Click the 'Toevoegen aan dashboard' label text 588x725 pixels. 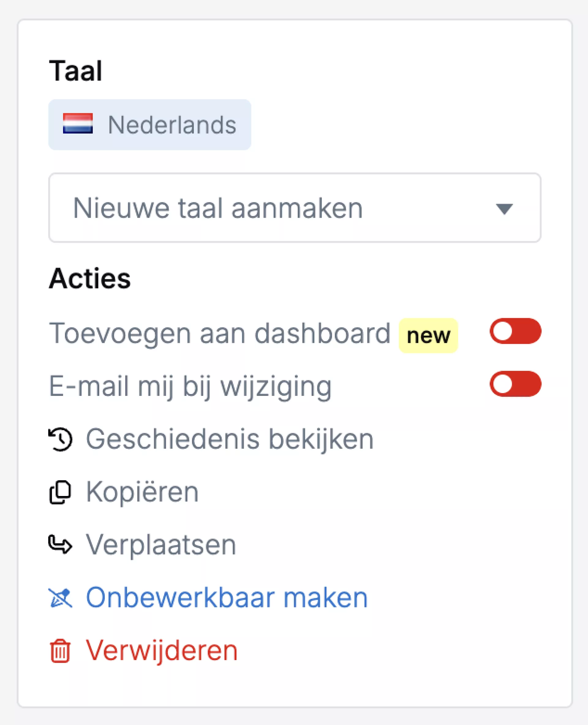click(x=220, y=333)
